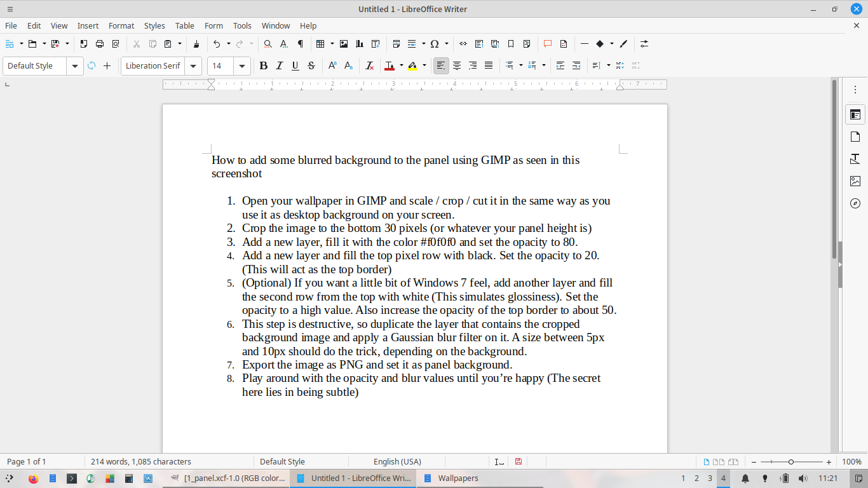
Task: Open the Insert Table dropdown arrow
Action: coord(331,44)
